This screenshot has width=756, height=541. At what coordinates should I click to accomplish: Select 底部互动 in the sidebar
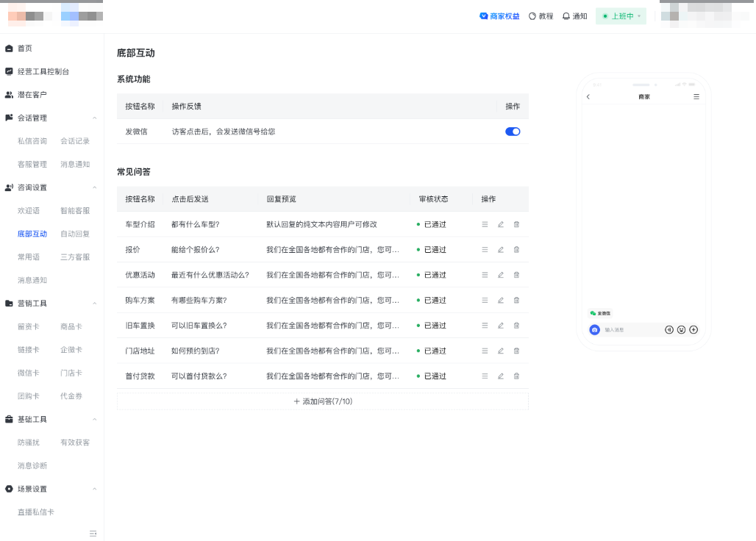click(x=32, y=234)
